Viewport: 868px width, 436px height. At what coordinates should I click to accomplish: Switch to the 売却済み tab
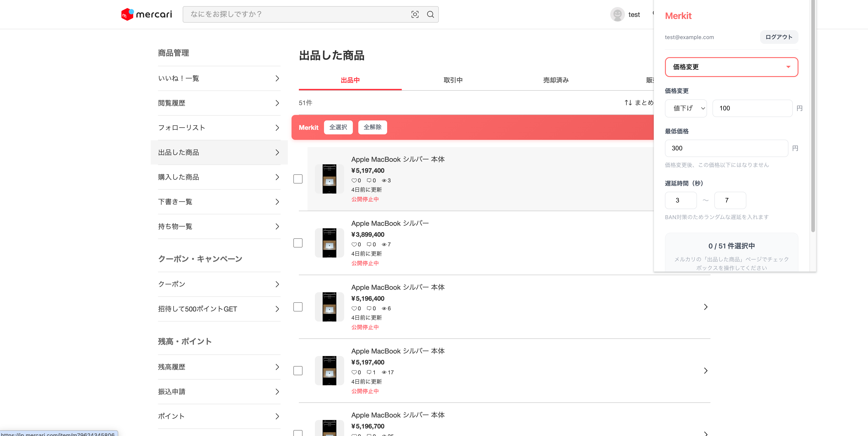(x=556, y=80)
